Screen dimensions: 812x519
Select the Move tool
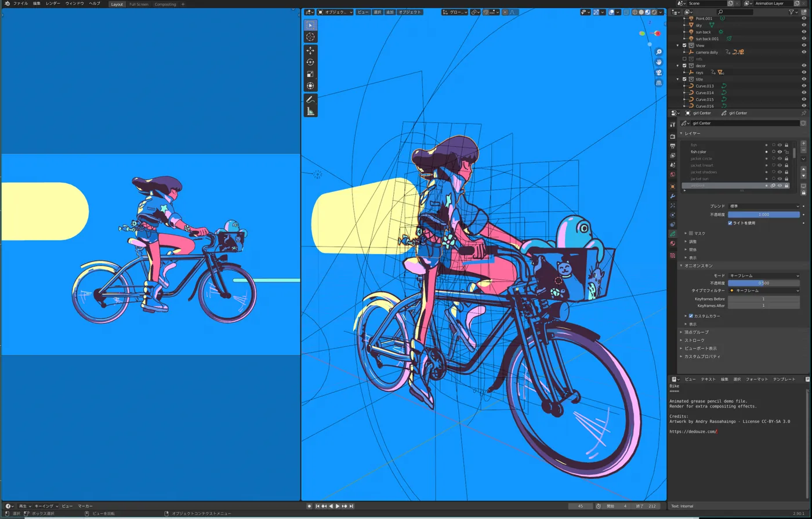coord(310,50)
